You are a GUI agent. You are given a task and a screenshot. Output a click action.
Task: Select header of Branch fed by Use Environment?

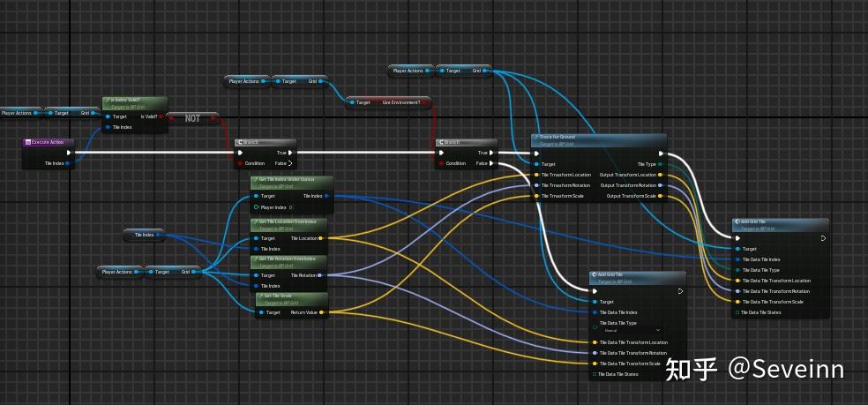click(466, 142)
